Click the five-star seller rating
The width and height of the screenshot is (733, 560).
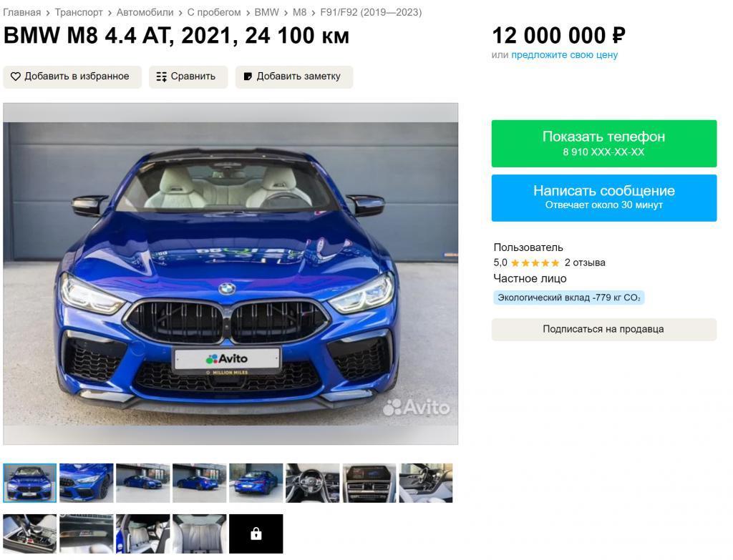[535, 263]
